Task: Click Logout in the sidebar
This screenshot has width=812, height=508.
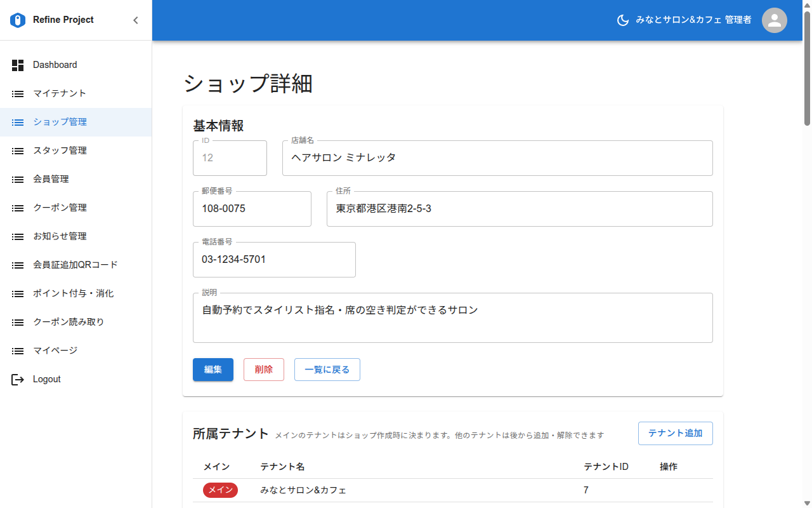Action: [x=75, y=379]
